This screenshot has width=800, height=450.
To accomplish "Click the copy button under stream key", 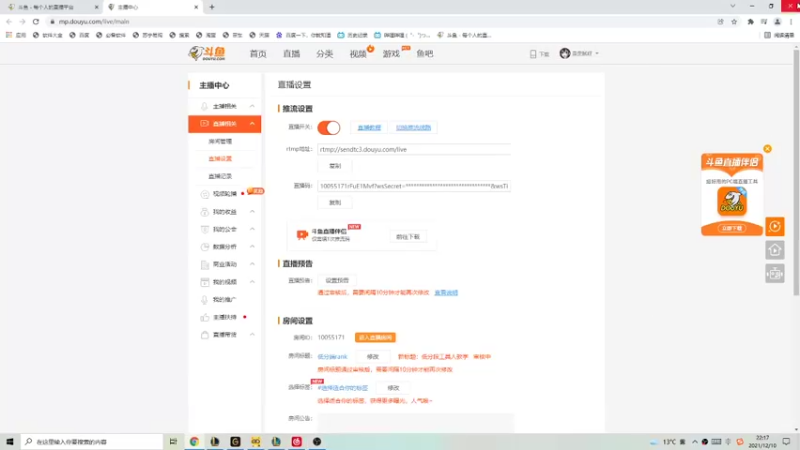I will point(335,203).
